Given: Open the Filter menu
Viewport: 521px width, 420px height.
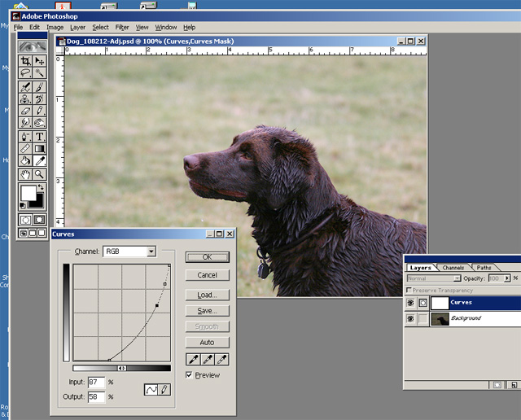Looking at the screenshot, I should tap(122, 27).
